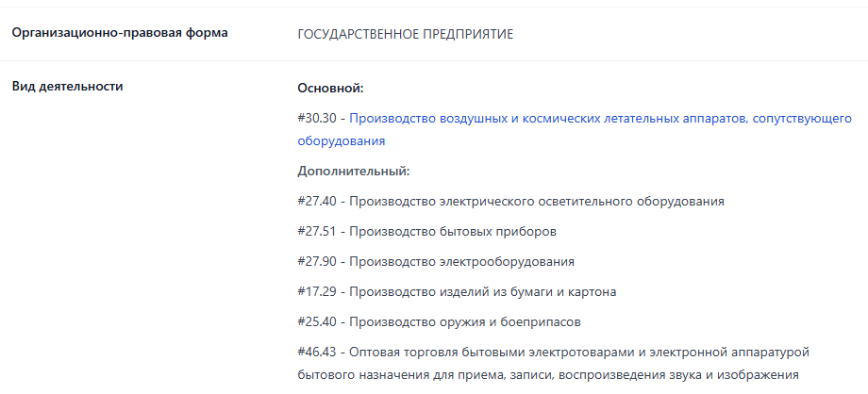Click the #27.51 activity code
Image resolution: width=868 pixels, height=394 pixels.
point(317,231)
